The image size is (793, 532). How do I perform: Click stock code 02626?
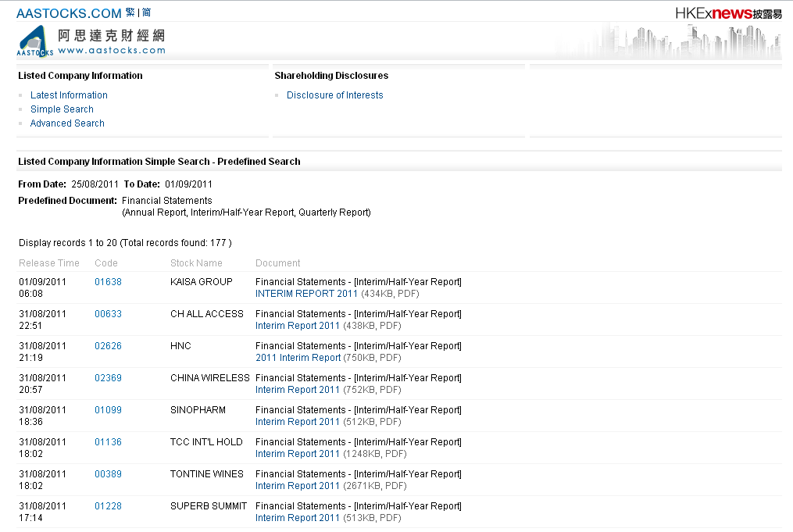(108, 346)
